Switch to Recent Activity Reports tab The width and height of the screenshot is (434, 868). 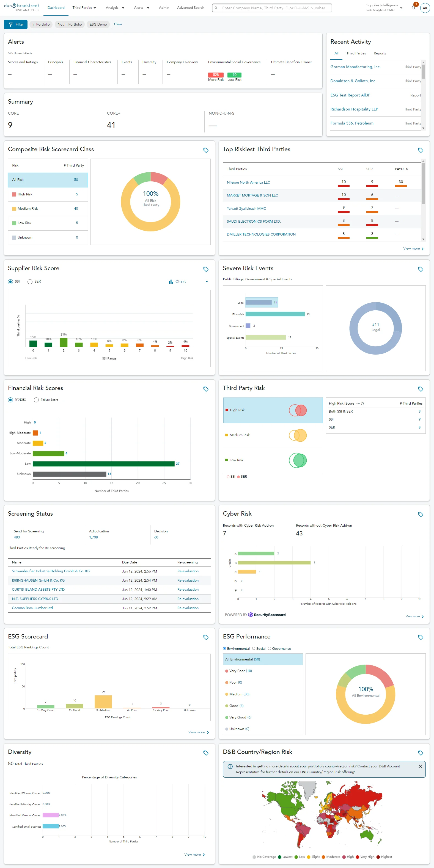[x=380, y=53]
